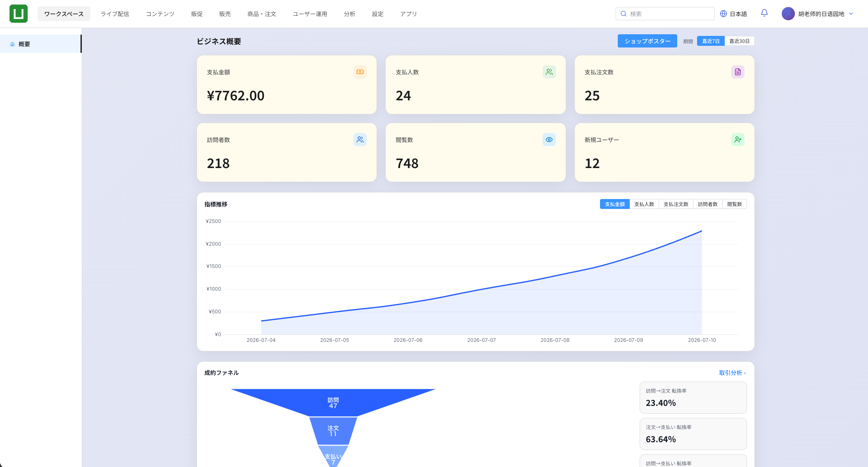Click the 検索 search field
Screen dimensions: 868x467
665,14
